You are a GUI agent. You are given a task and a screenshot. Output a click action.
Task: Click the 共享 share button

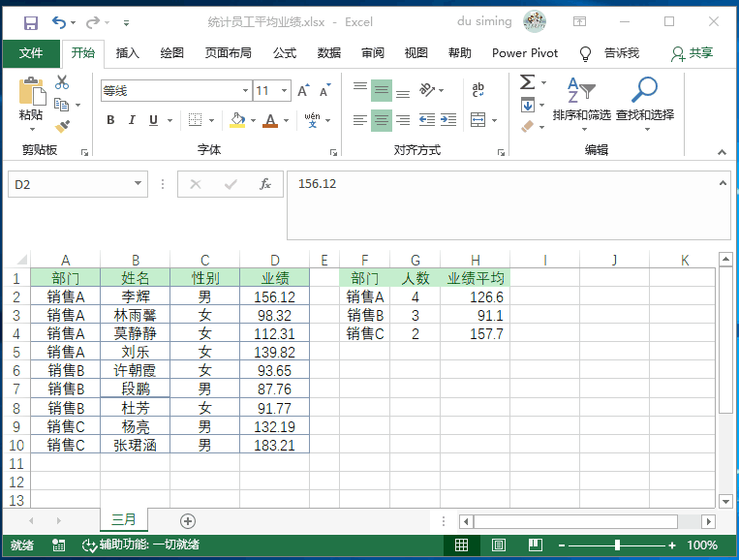coord(692,53)
